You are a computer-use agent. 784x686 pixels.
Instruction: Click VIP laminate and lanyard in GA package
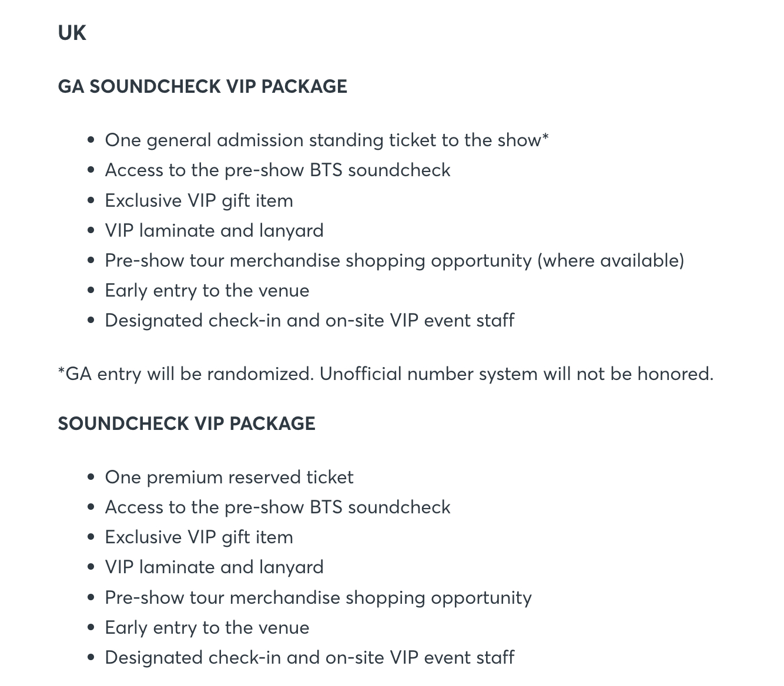click(214, 231)
